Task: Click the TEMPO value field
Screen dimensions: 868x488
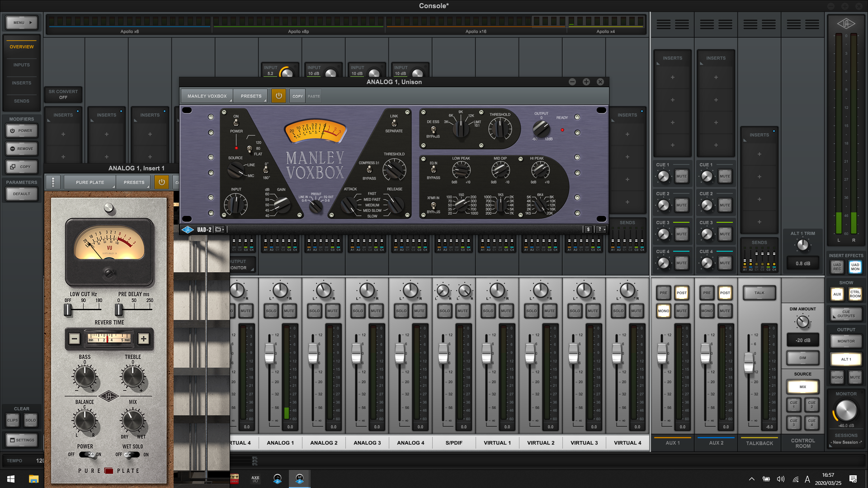Action: pyautogui.click(x=40, y=460)
